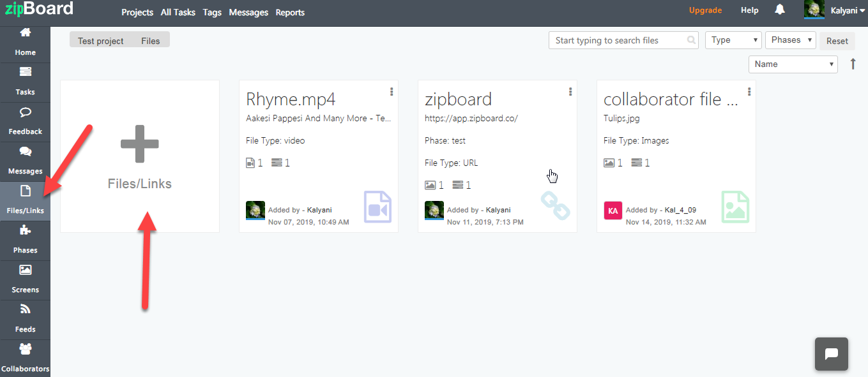
Task: Click the plus Files/Links add tile
Action: [140, 156]
